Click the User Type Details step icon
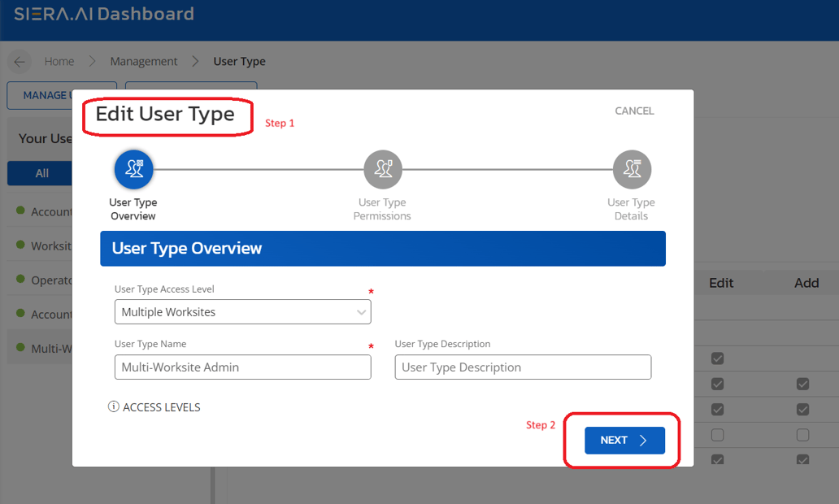This screenshot has width=839, height=504. (x=632, y=170)
